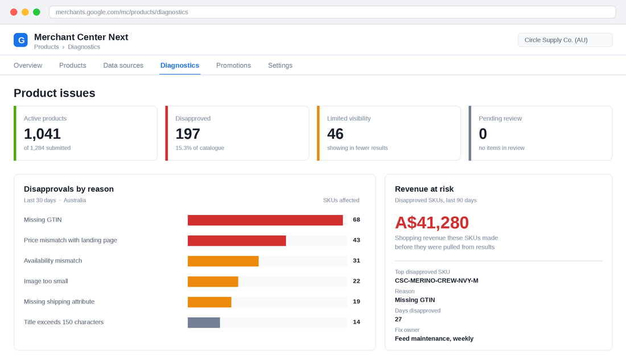
Task: Open the Disapproved 197 card
Action: (x=237, y=133)
